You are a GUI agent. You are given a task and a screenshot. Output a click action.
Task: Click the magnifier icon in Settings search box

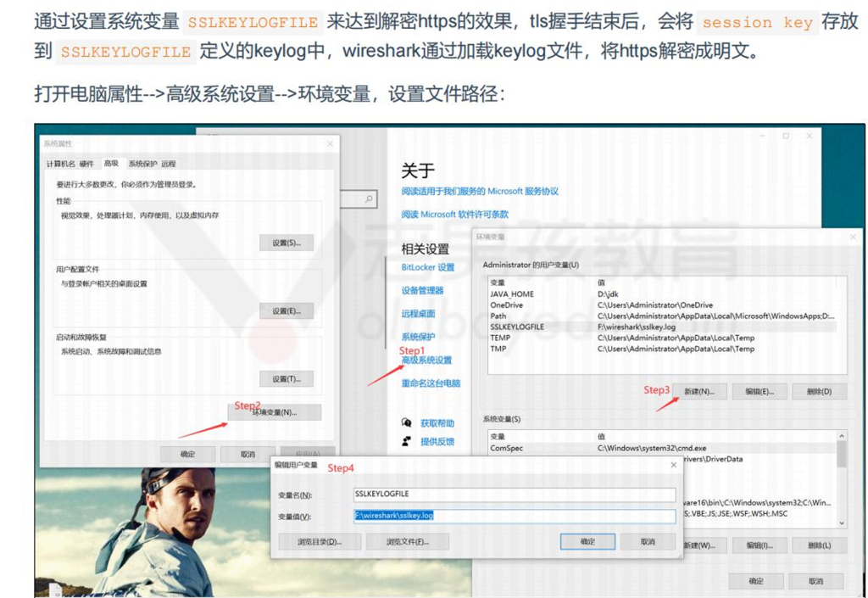369,199
